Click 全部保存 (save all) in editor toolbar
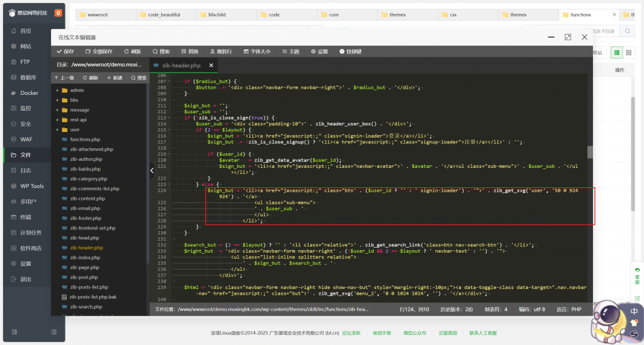This screenshot has width=644, height=345. tap(99, 52)
